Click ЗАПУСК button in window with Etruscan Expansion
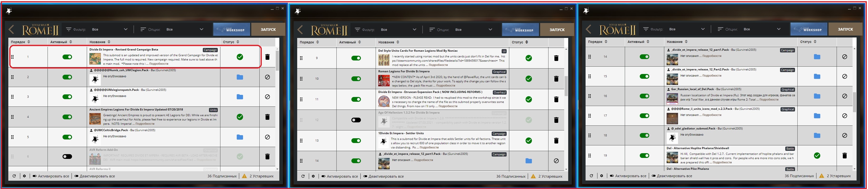The height and width of the screenshot is (189, 868). click(557, 30)
